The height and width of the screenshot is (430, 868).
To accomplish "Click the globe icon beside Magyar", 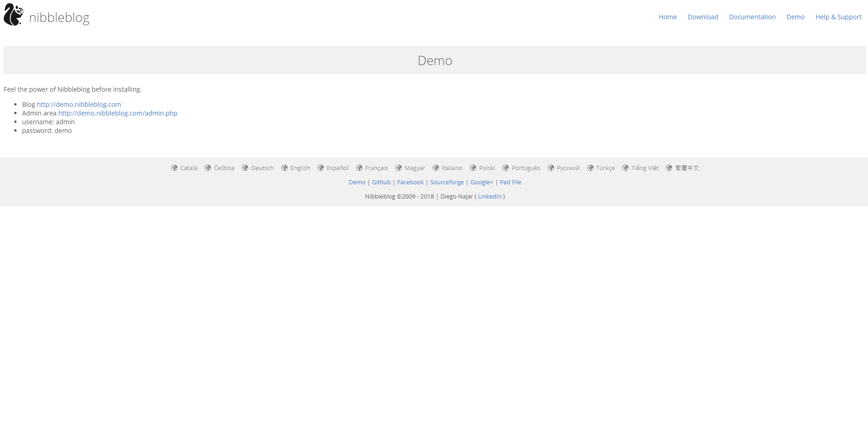I will [x=399, y=168].
